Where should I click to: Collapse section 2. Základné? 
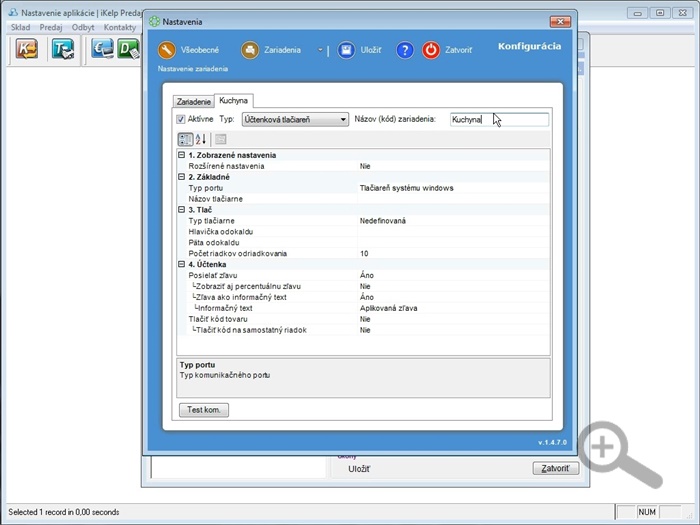pos(181,177)
